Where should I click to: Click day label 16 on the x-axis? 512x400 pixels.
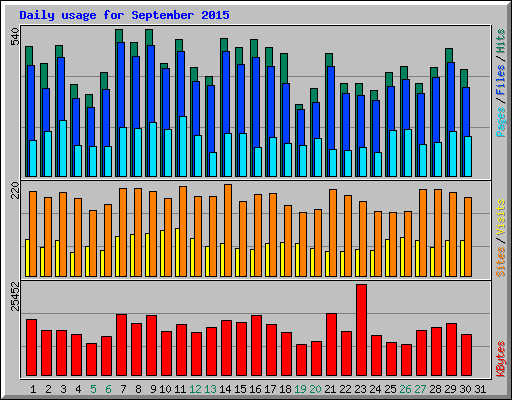255,389
